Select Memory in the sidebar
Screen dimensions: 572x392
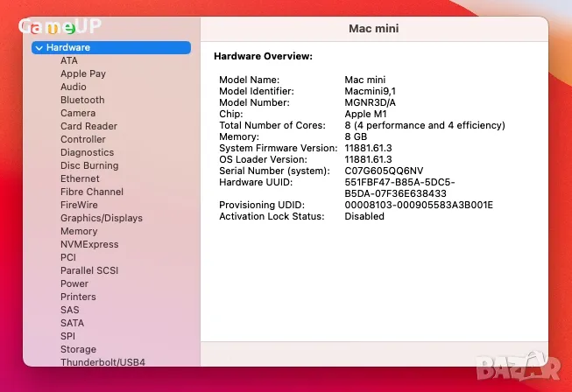79,231
